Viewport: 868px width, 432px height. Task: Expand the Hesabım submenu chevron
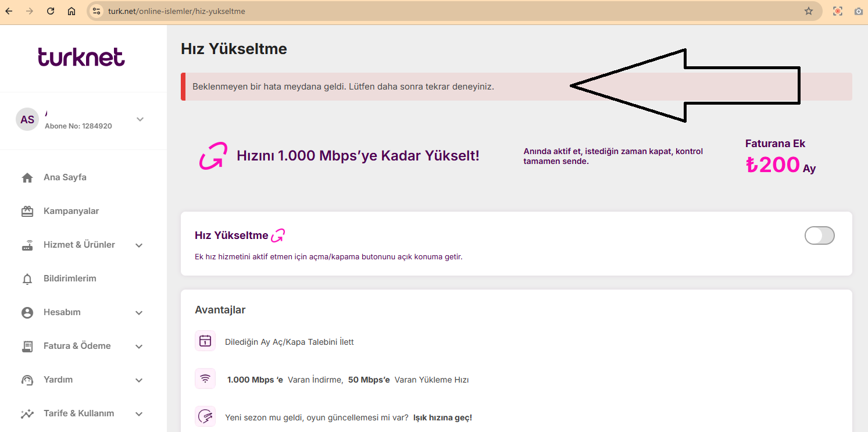[x=139, y=313]
